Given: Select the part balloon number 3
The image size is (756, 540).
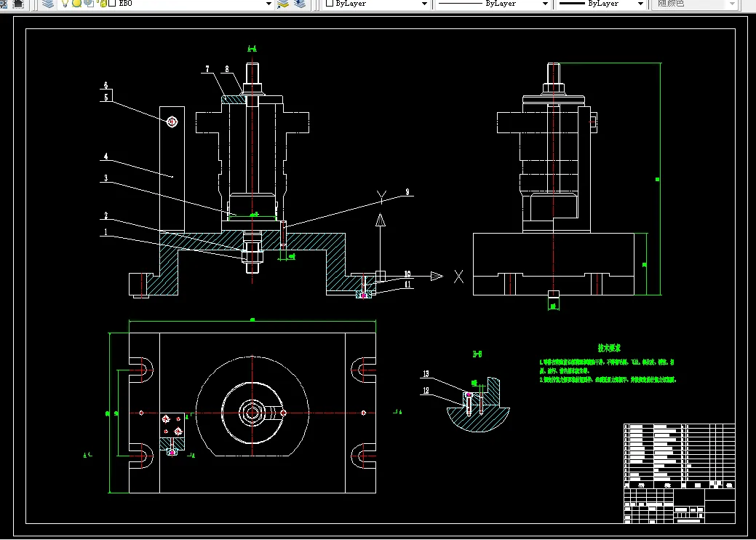Looking at the screenshot, I should click(x=106, y=178).
